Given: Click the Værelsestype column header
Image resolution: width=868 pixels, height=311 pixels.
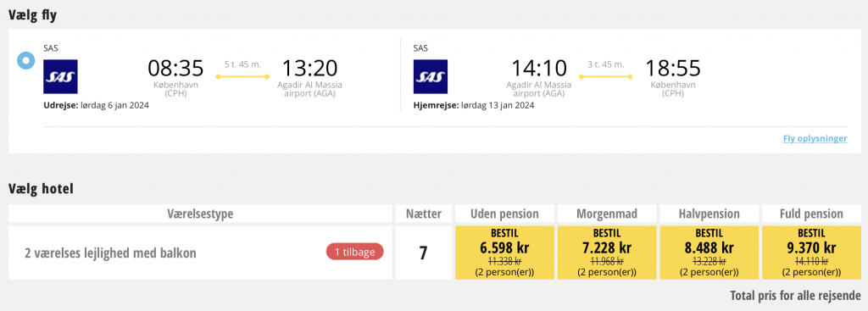Looking at the screenshot, I should tap(200, 214).
